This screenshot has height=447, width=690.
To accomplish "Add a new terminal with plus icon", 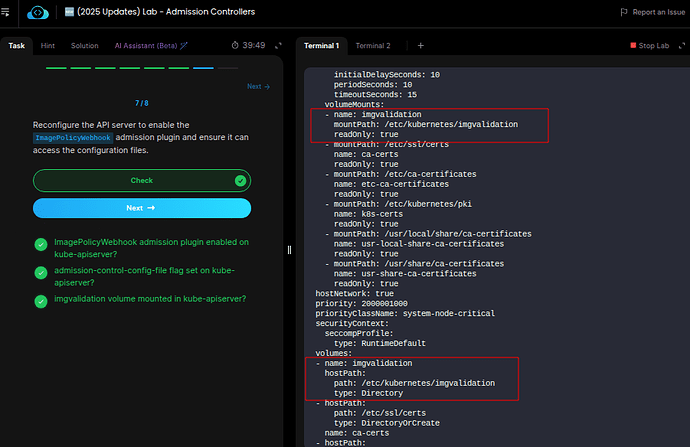I will [x=420, y=46].
